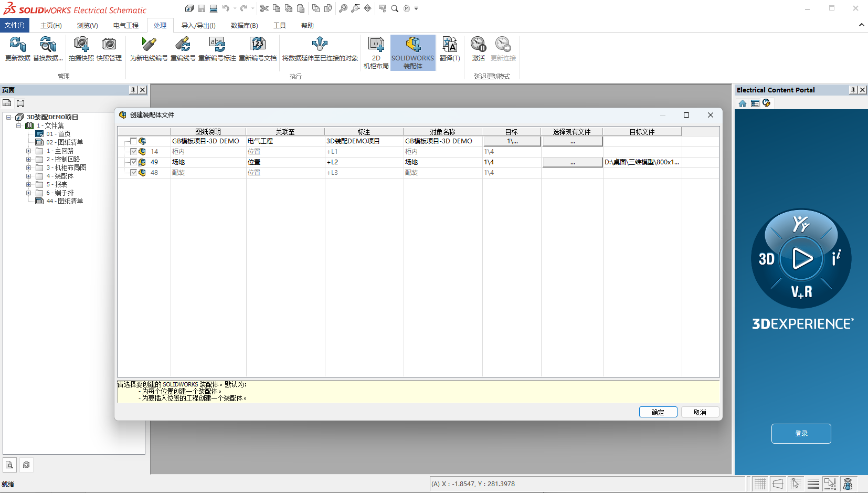Click Renumber Documents (重新编号文档) icon
This screenshot has width=868, height=493.
(258, 49)
